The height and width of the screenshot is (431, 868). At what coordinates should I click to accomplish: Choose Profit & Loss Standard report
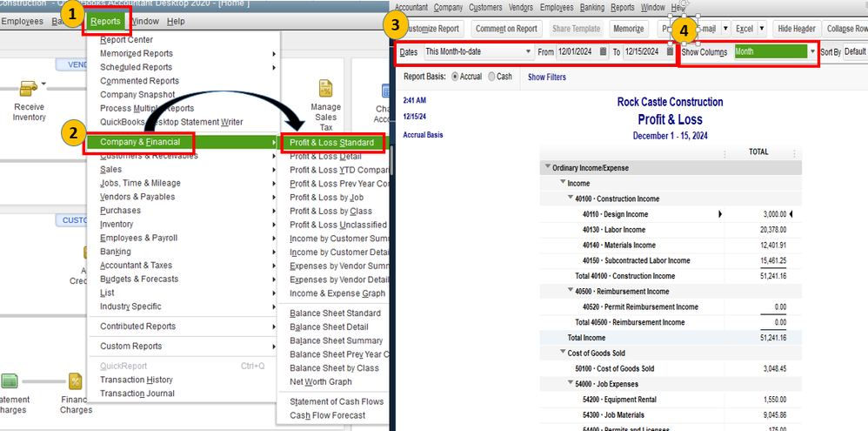[x=331, y=143]
